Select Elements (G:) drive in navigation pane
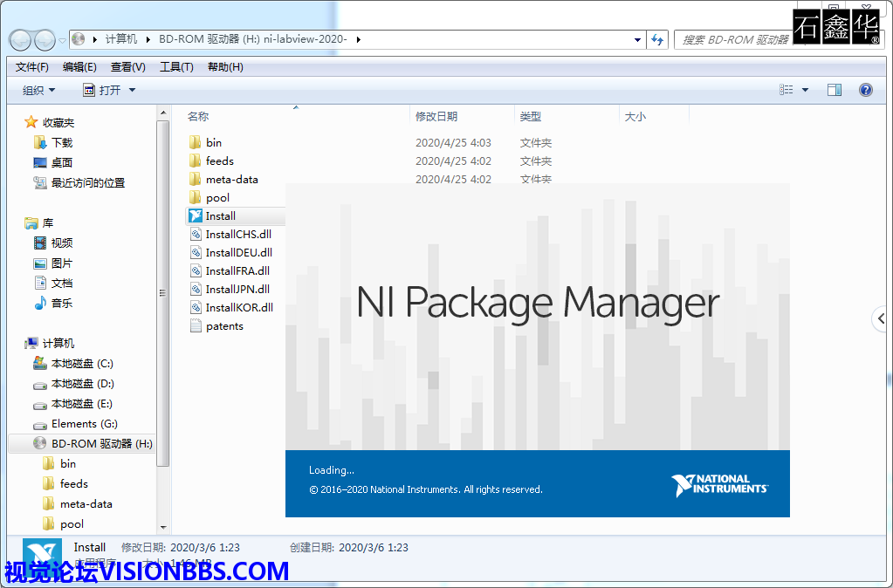893x588 pixels. pos(85,423)
